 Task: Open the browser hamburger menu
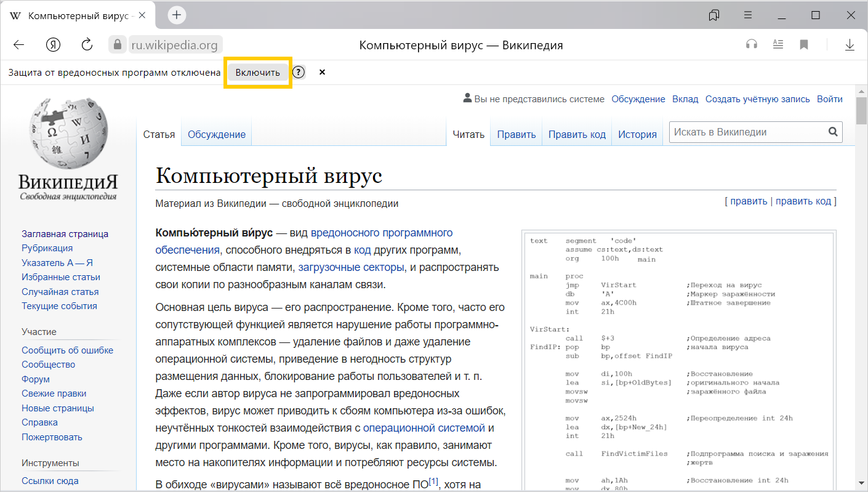(x=748, y=15)
